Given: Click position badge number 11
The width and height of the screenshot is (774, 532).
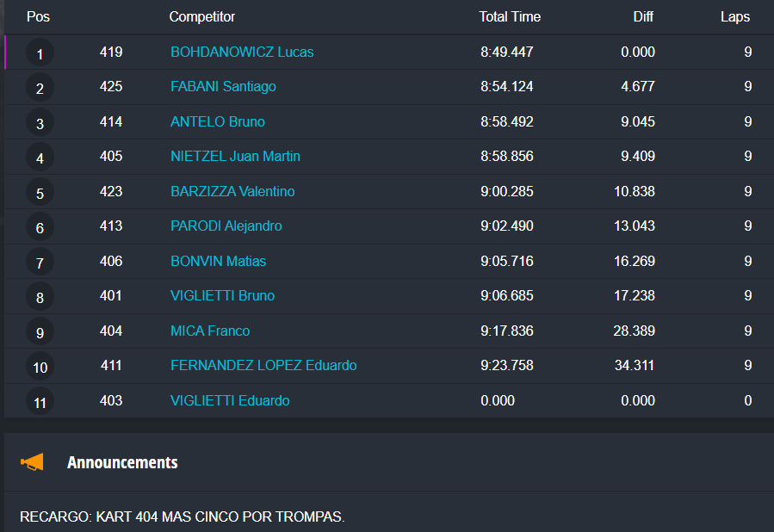Looking at the screenshot, I should point(40,402).
